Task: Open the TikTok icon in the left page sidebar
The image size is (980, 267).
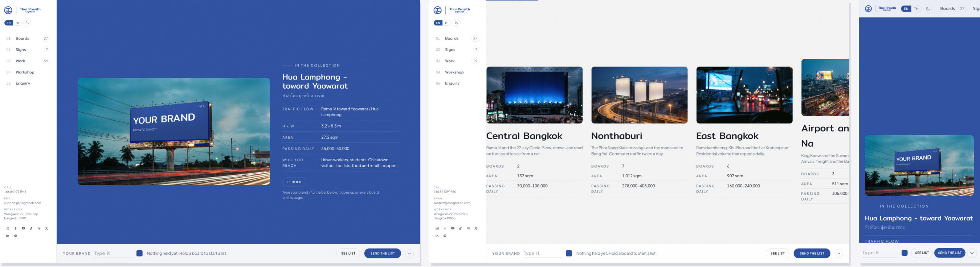Action: (31, 228)
